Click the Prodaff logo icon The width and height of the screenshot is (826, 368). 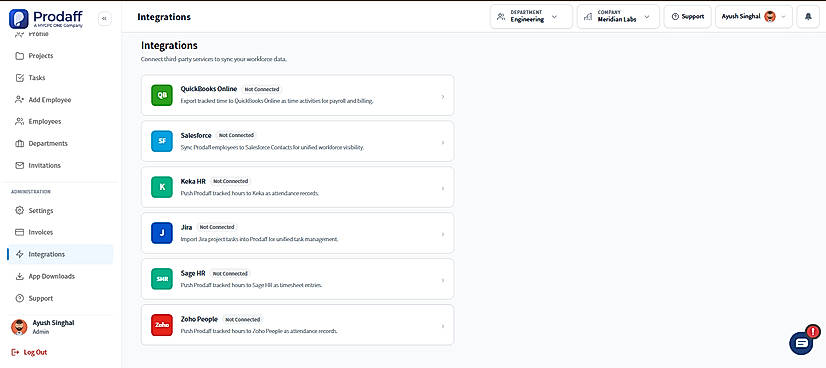18,18
